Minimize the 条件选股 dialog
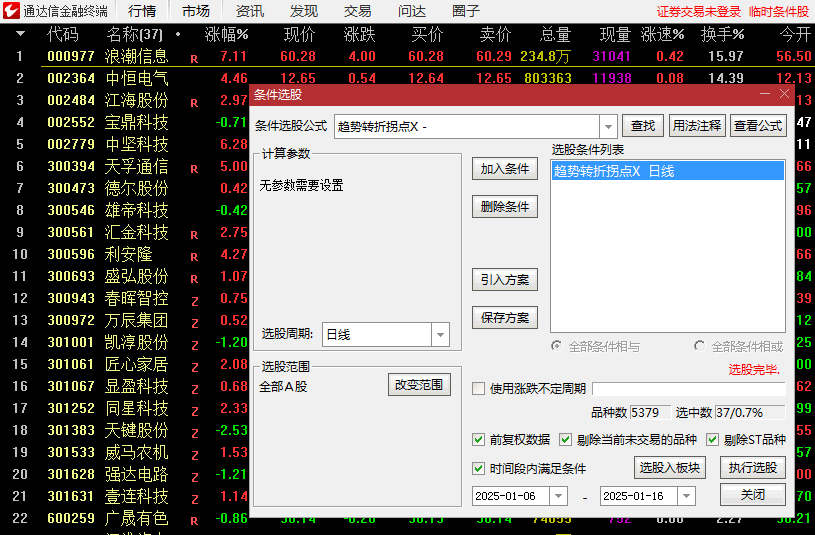Image resolution: width=815 pixels, height=535 pixels. pos(765,94)
